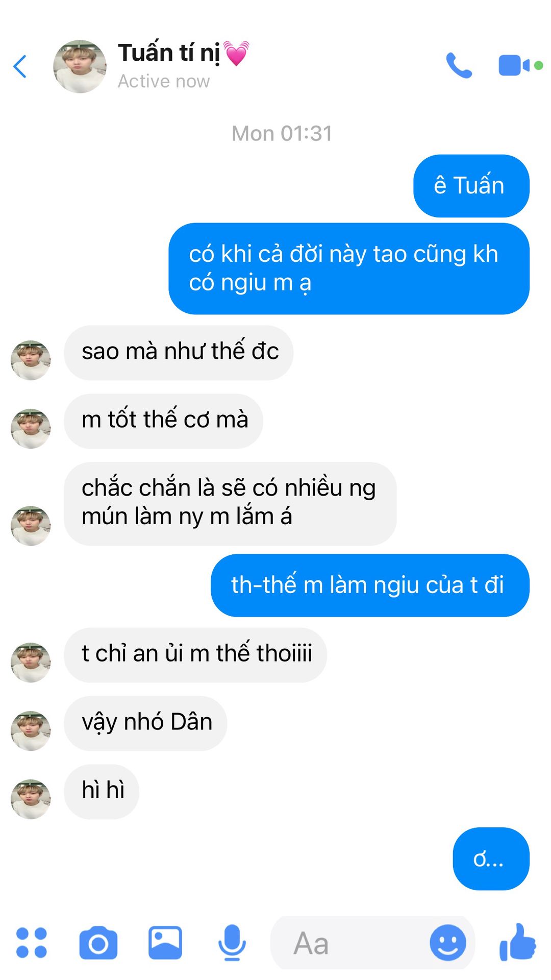Viewport: 551px width, 980px height.
Task: Start a voice call with phone icon
Action: [459, 65]
